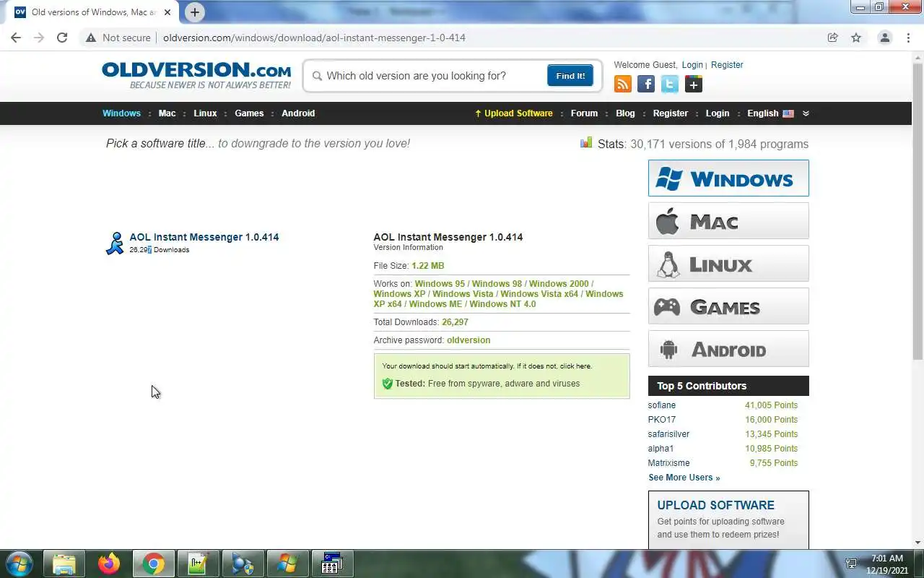
Task: Click the '26,297' total downloads value
Action: coord(455,322)
